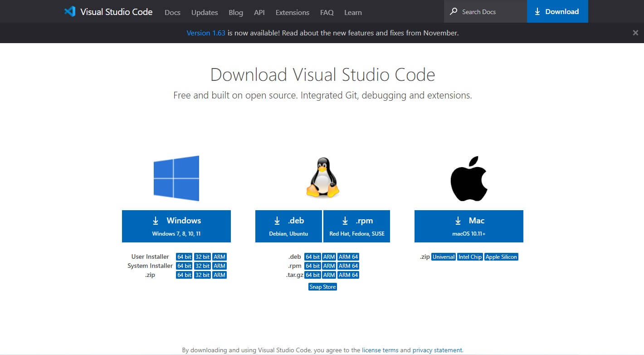Download the 64 bit User Installer

(x=184, y=256)
